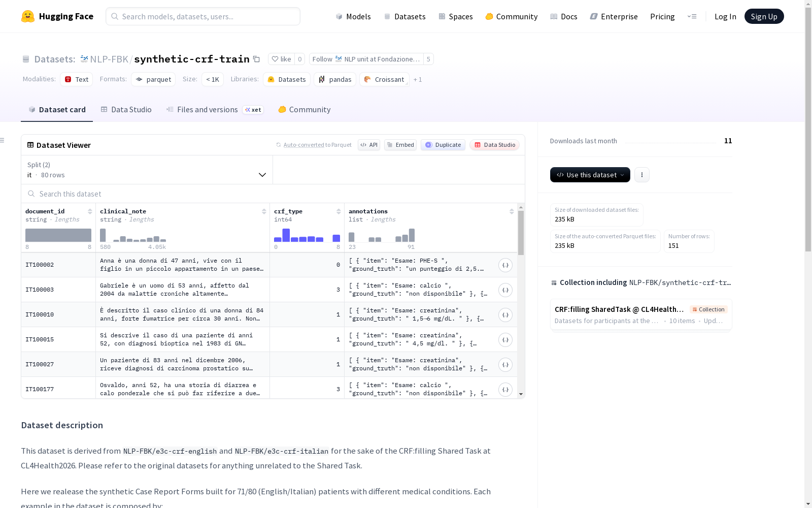Expand the JSON view for row IT100177

(505, 390)
